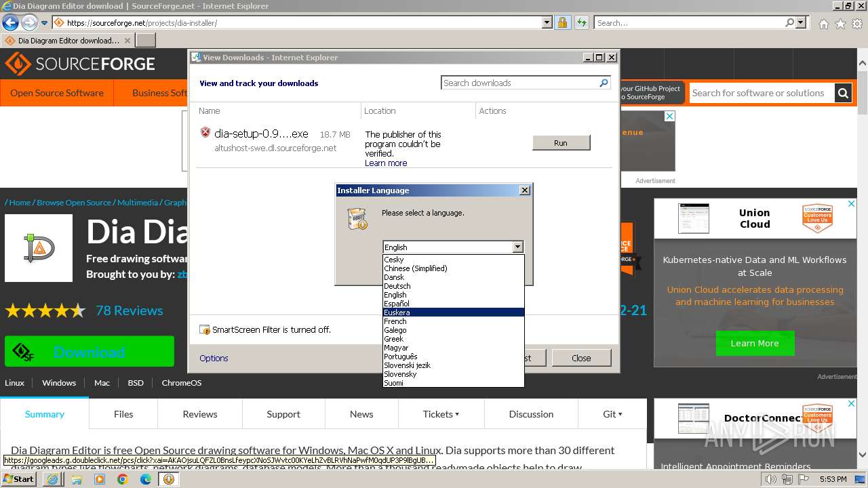Open the IE tools gear icon

coord(856,24)
